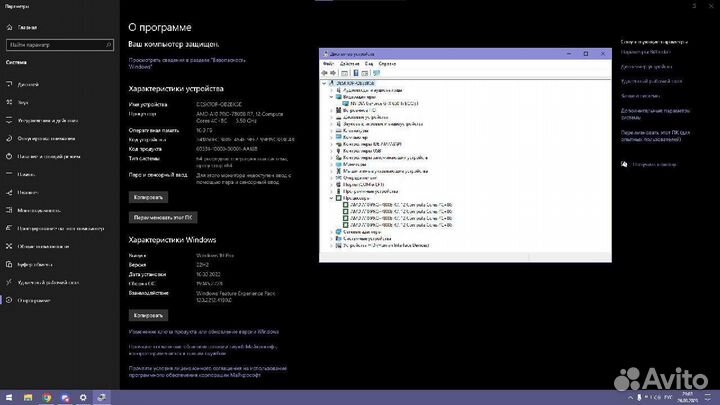This screenshot has width=720, height=405.
Task: Collapse the Видеоадаптеры node in the device tree
Action: pyautogui.click(x=332, y=96)
